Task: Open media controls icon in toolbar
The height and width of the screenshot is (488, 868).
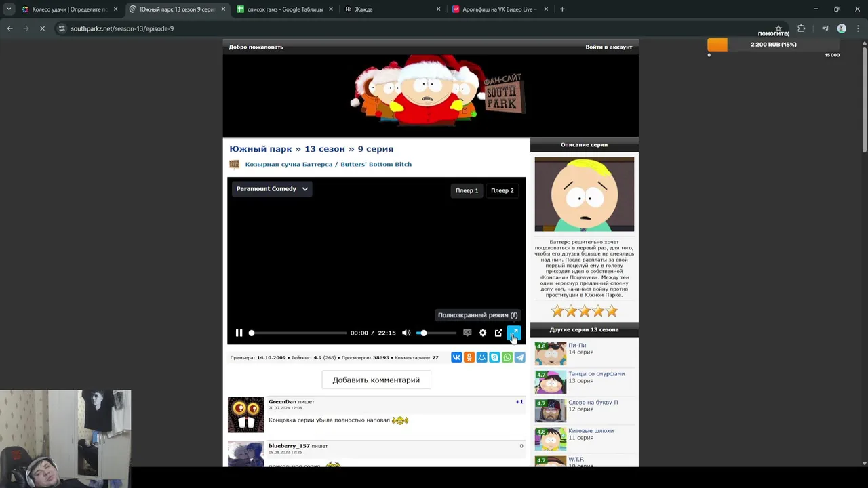Action: tap(825, 28)
